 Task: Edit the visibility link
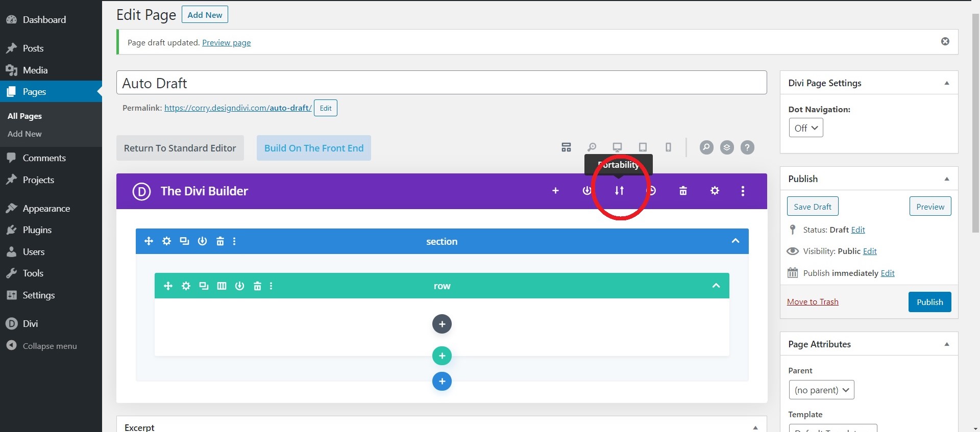point(870,251)
